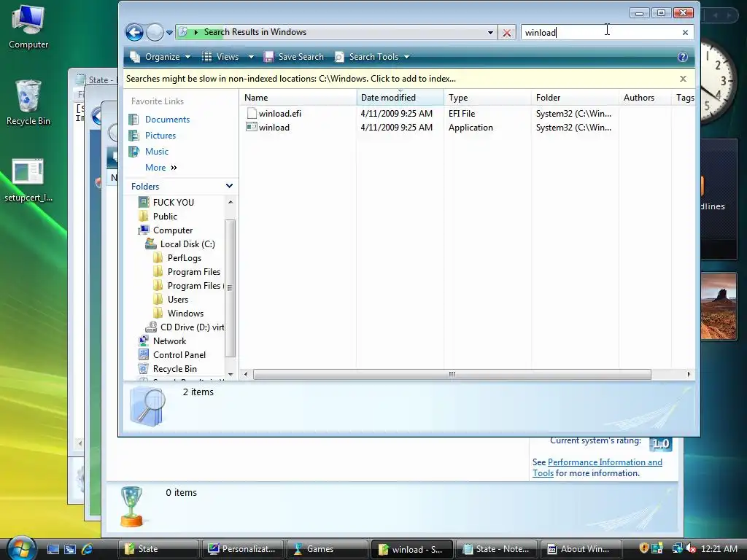The height and width of the screenshot is (560, 747).
Task: Click the muted volume tray icon
Action: (690, 549)
